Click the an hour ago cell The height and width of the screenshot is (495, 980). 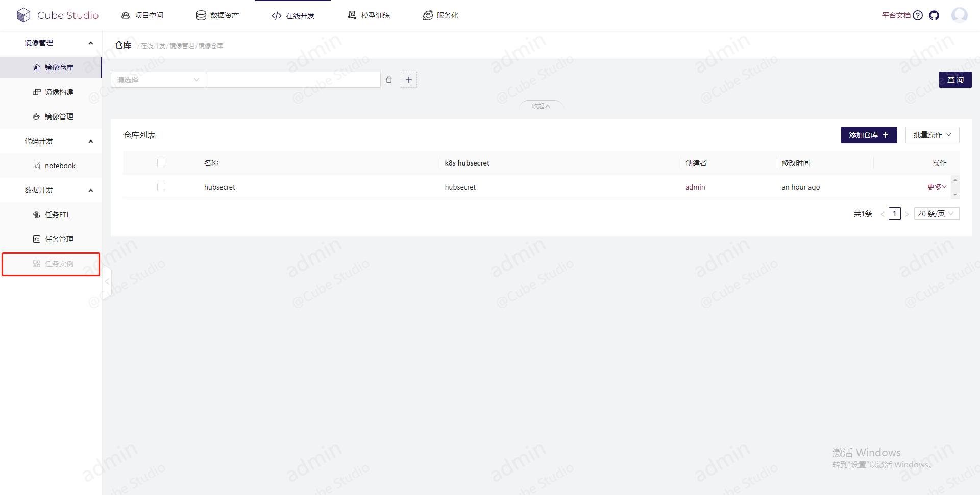tap(801, 187)
